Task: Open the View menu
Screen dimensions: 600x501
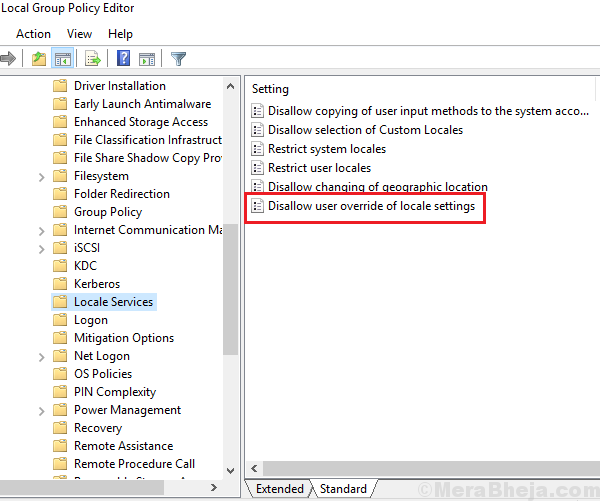Action: tap(79, 34)
